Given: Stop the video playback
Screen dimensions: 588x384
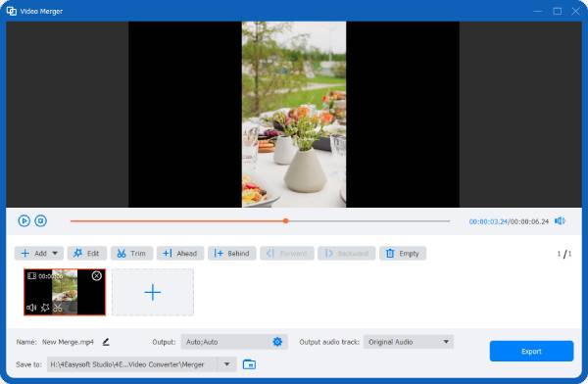Looking at the screenshot, I should [x=41, y=220].
